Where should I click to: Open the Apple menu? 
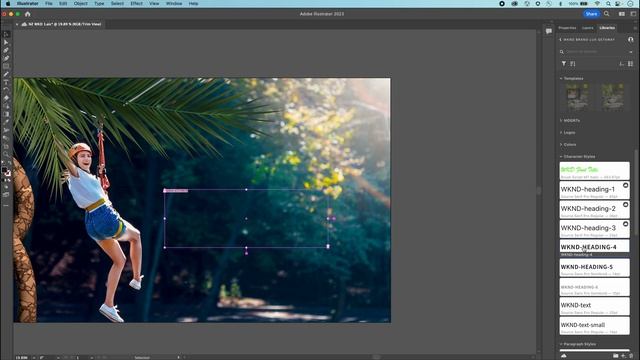click(8, 3)
